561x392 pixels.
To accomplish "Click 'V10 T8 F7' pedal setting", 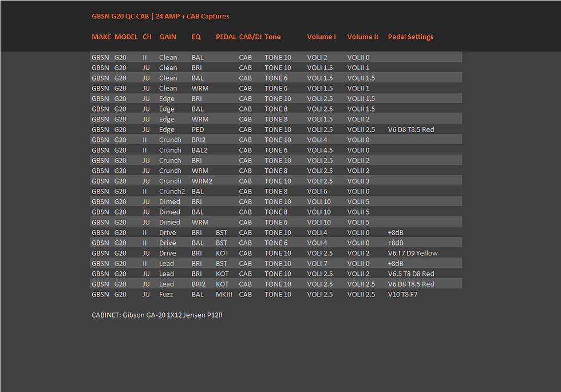I will 402,295.
